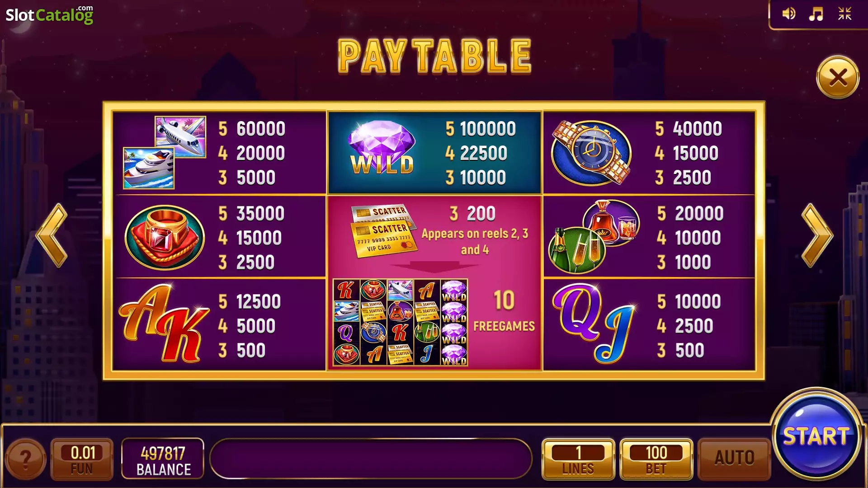Exit fullscreen using the collapse arrows icon
The width and height of the screenshot is (868, 488).
click(844, 14)
